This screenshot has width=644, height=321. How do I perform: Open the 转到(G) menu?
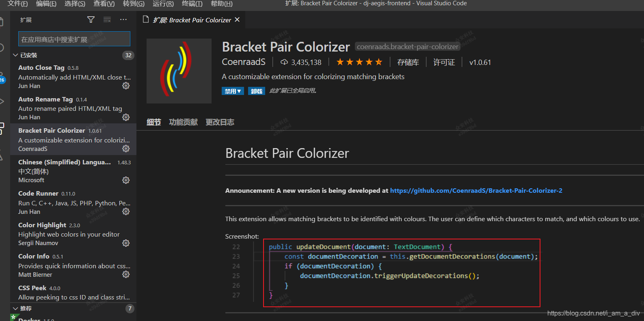tap(134, 4)
